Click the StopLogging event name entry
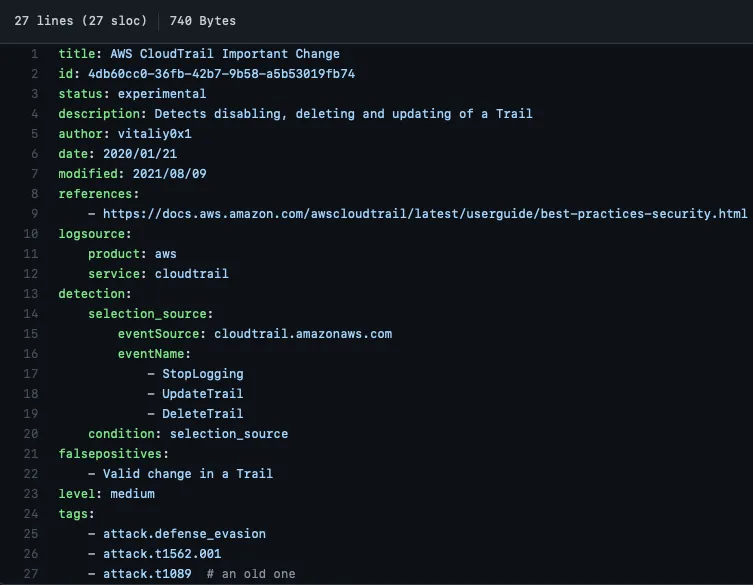The width and height of the screenshot is (753, 585). 202,374
